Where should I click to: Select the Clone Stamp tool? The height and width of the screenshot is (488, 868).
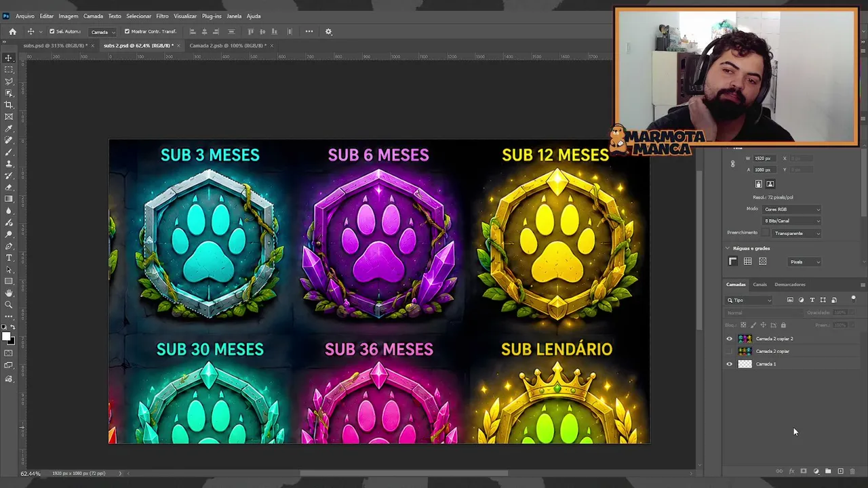point(9,163)
